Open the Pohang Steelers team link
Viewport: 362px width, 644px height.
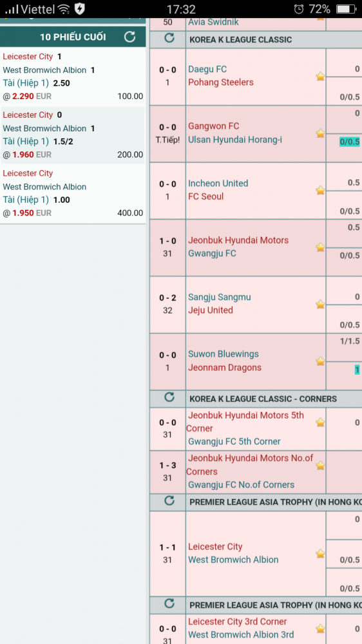click(x=221, y=82)
